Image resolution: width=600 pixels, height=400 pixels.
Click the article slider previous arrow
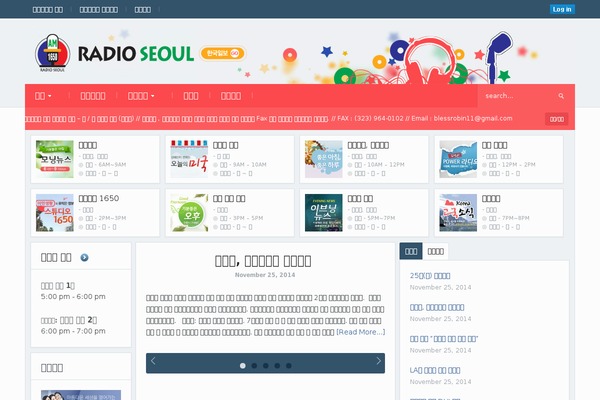[x=153, y=361]
